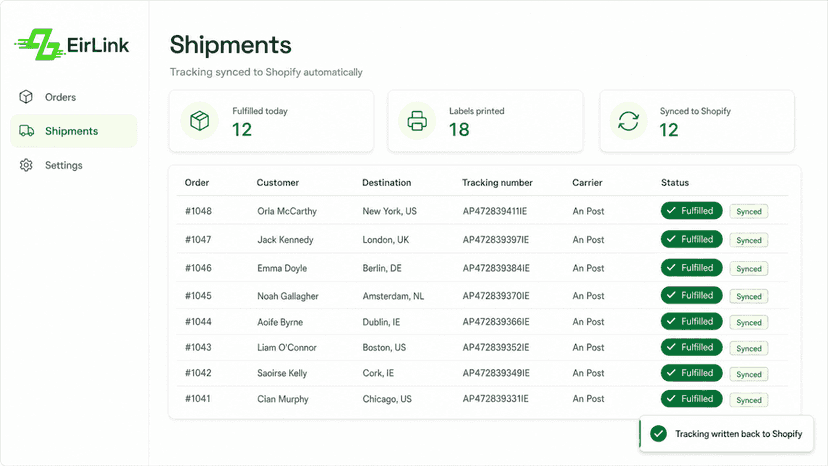Screen dimensions: 828x466
Task: Click tracking number AP472839370IE
Action: coord(496,295)
